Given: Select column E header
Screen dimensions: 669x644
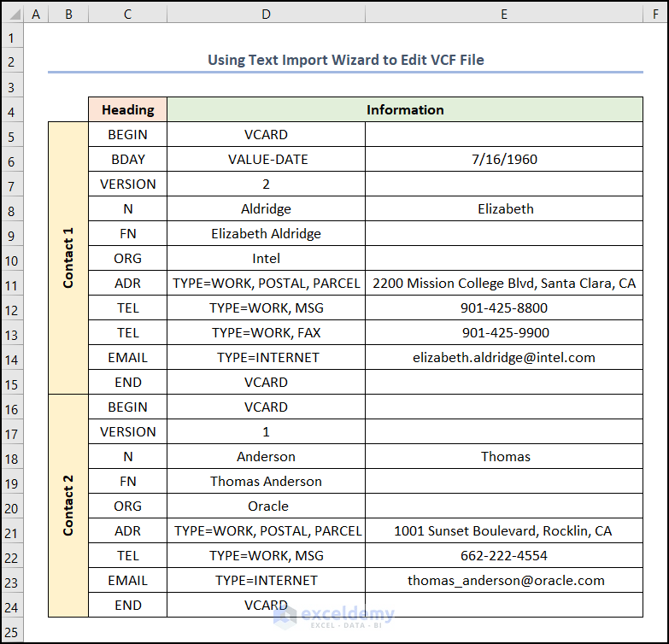Looking at the screenshot, I should 504,14.
